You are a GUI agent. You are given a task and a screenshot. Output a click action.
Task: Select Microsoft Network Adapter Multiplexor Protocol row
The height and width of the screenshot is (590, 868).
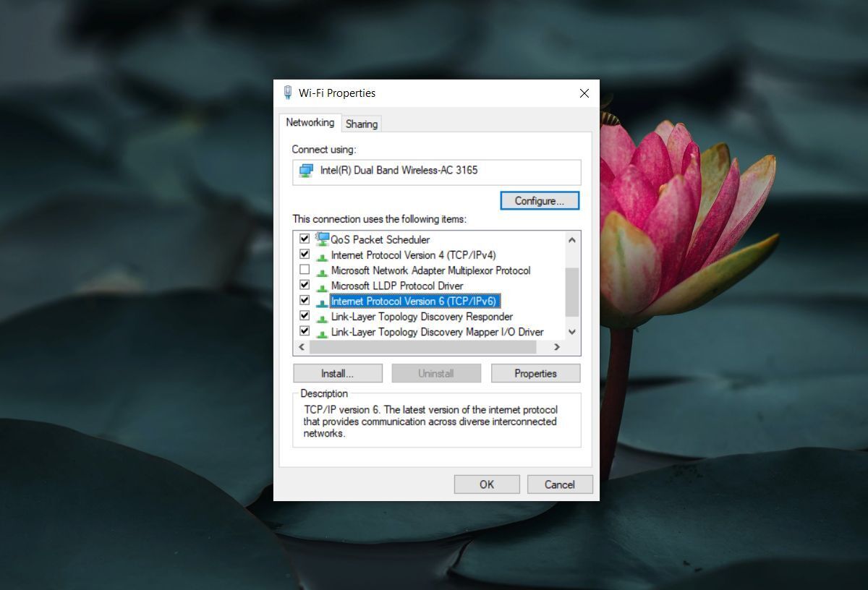click(430, 270)
